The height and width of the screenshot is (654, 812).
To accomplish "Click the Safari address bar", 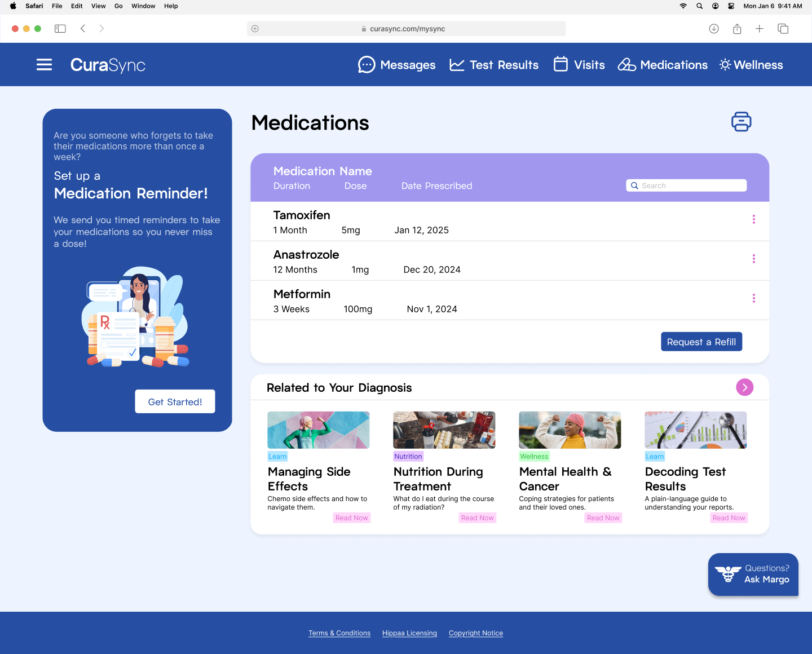I will [x=407, y=29].
